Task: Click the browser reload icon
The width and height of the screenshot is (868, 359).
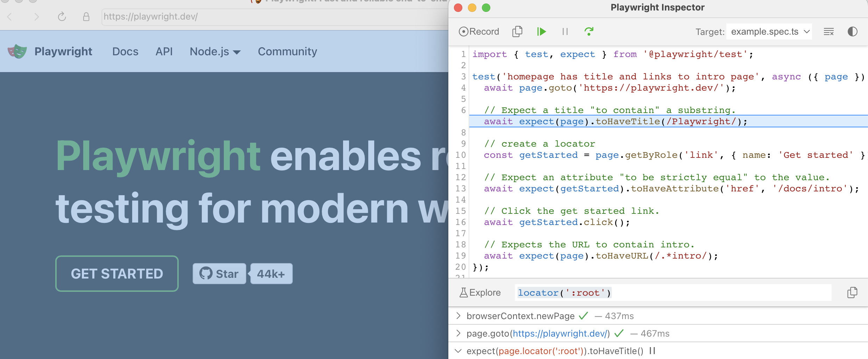Action: click(62, 16)
